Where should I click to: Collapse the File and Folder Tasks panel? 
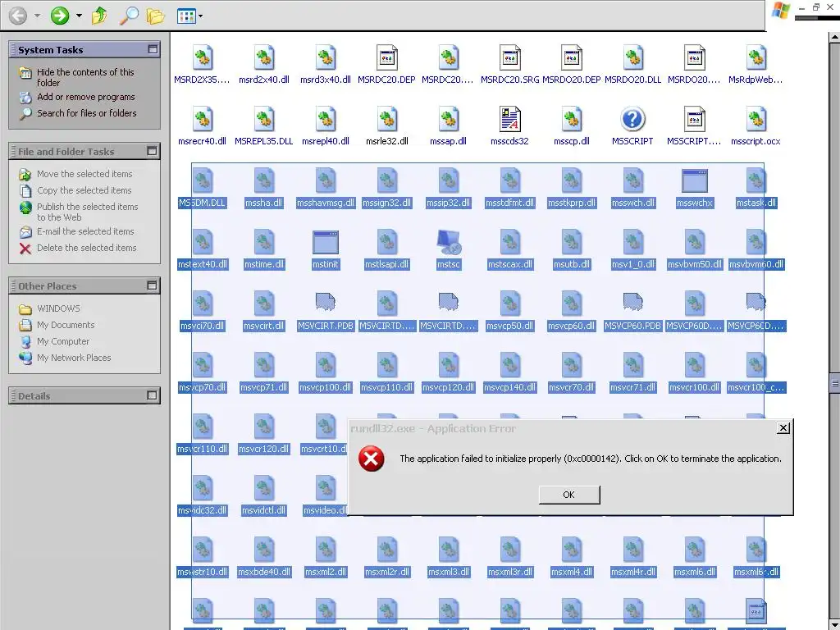point(152,151)
